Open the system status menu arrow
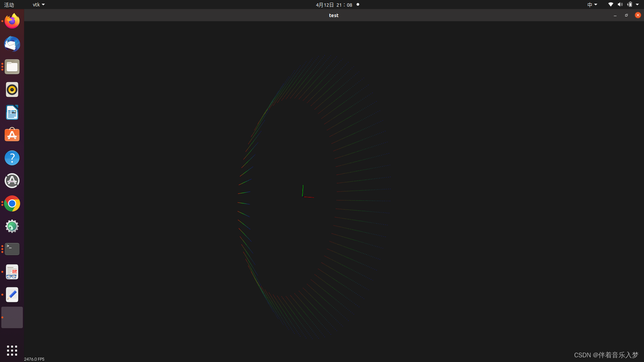This screenshot has width=644, height=362. pyautogui.click(x=637, y=5)
